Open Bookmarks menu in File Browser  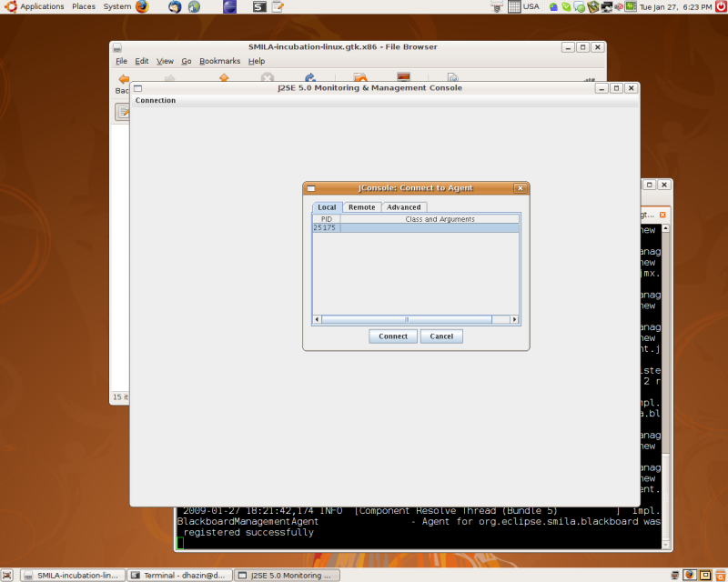pyautogui.click(x=220, y=61)
